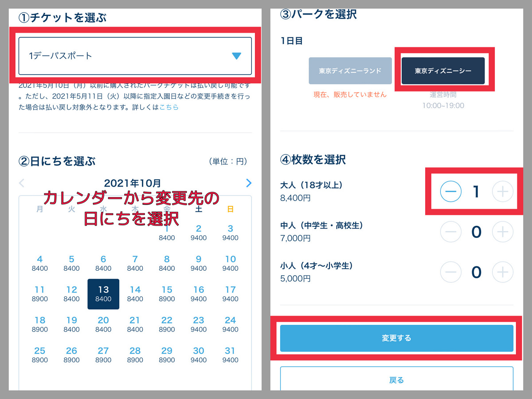532x399 pixels.
Task: Select October 24 on the calendar
Action: (231, 324)
